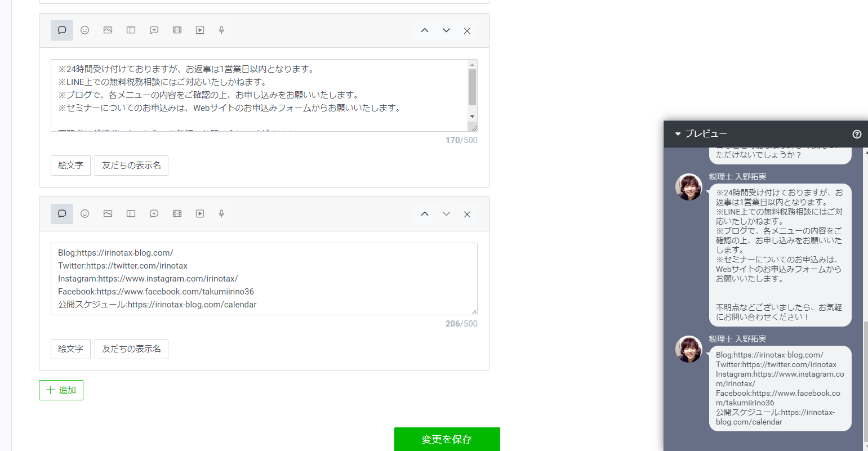The width and height of the screenshot is (868, 451).
Task: Choose video play icon in Blog links block
Action: pyautogui.click(x=200, y=214)
